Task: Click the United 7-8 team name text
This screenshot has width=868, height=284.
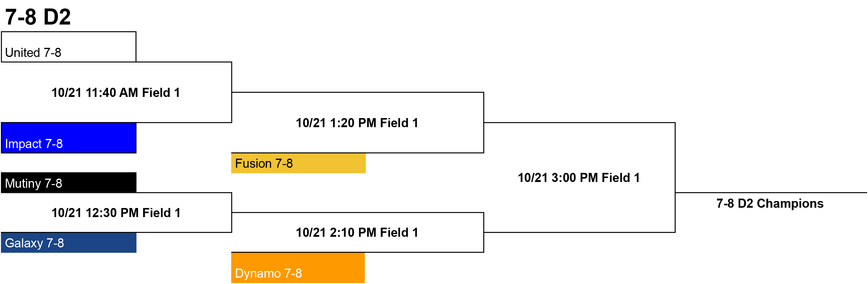Action: (33, 53)
